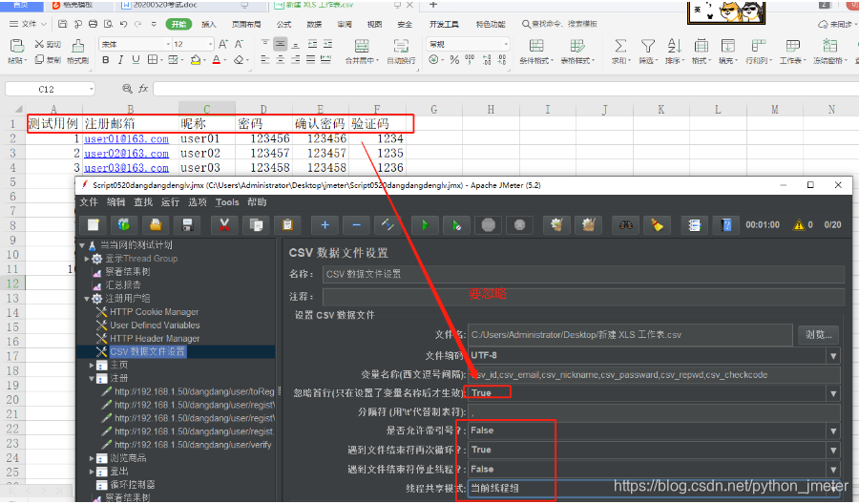
Task: Toggle Underline formatting in WPS
Action: 136,60
